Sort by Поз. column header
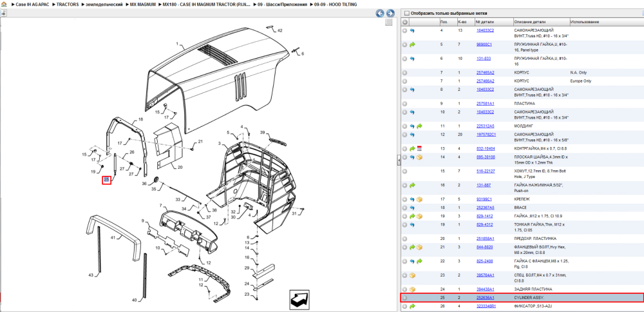Viewport: 644px width, 312px height. click(448, 22)
